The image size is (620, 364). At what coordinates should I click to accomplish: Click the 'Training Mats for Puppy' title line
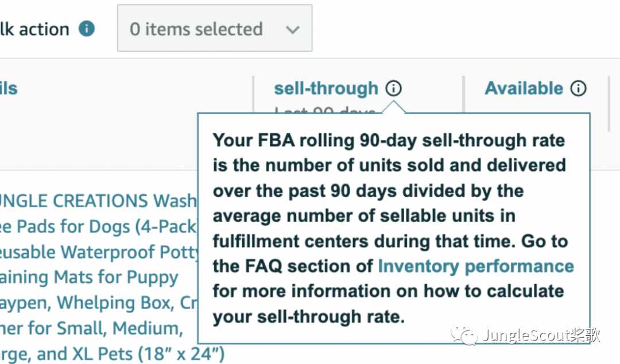point(89,277)
